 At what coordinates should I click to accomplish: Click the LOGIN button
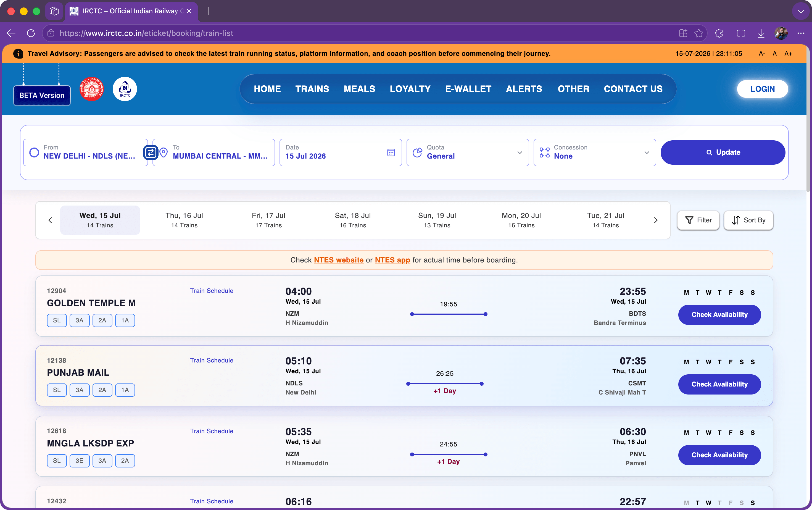click(x=763, y=89)
